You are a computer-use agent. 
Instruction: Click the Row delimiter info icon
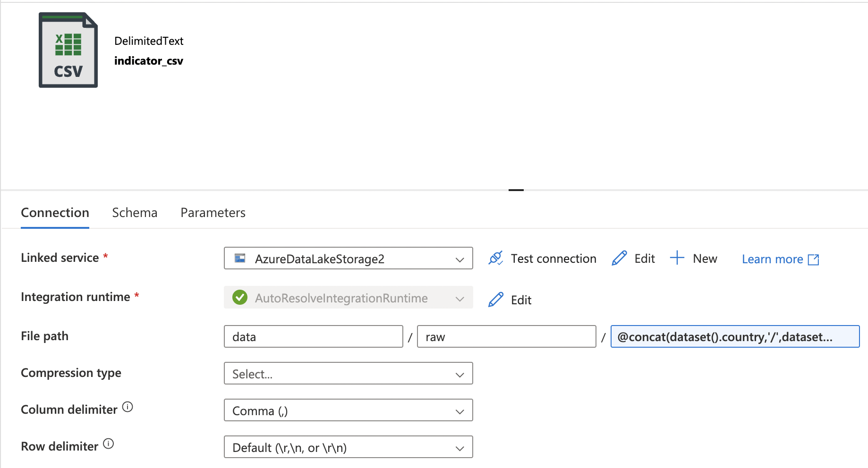109,443
